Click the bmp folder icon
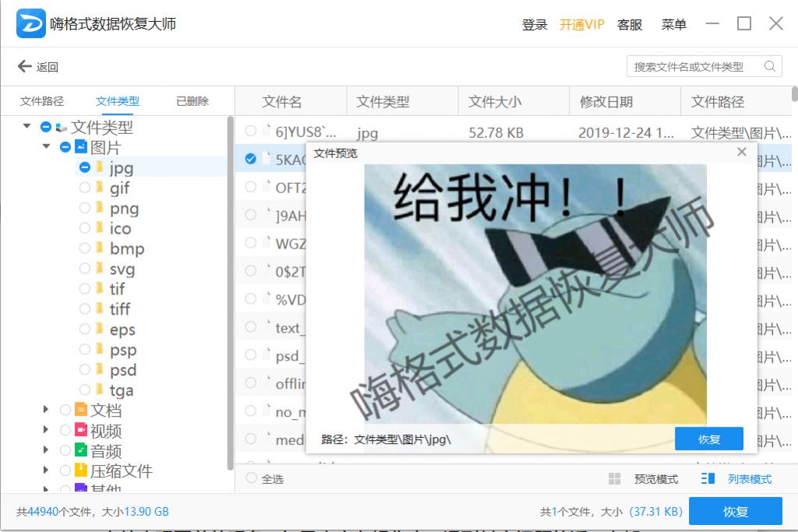The width and height of the screenshot is (798, 532). tap(100, 248)
